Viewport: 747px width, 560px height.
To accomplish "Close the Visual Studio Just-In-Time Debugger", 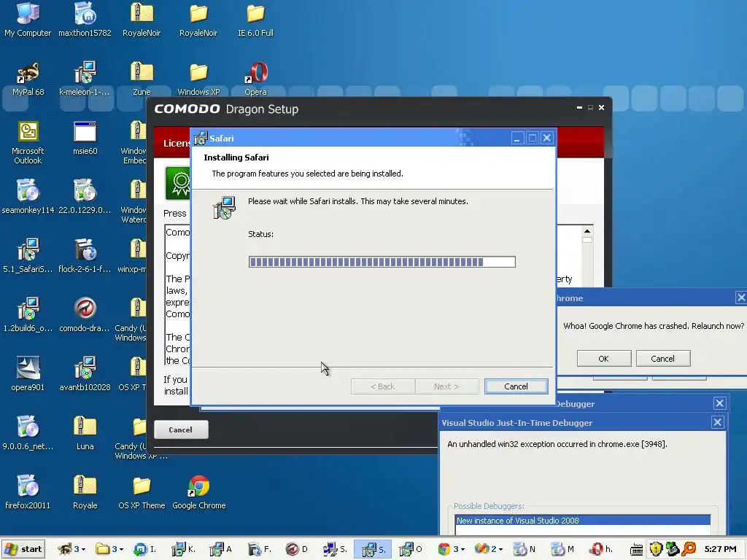I will 718,422.
